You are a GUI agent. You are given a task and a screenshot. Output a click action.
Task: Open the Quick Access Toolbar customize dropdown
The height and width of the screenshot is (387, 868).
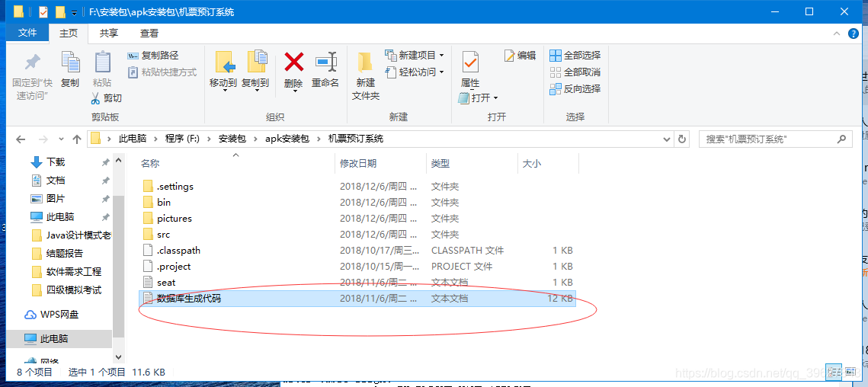pos(74,12)
